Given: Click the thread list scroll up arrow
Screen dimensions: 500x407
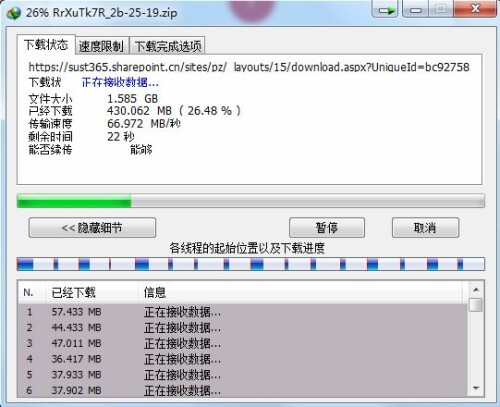Looking at the screenshot, I should coord(476,289).
